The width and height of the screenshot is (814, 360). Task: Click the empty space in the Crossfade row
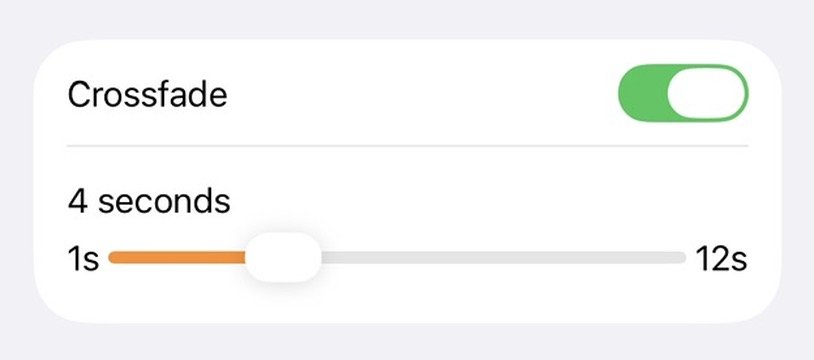422,94
